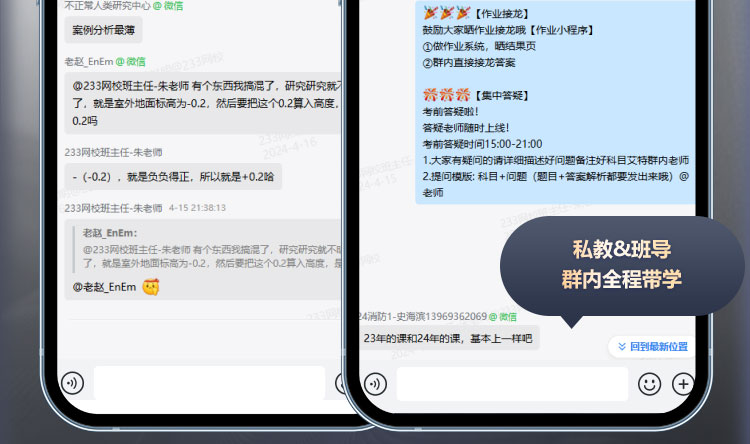The image size is (750, 444).
Task: Tap the voice input icon in right chat
Action: pyautogui.click(x=376, y=383)
